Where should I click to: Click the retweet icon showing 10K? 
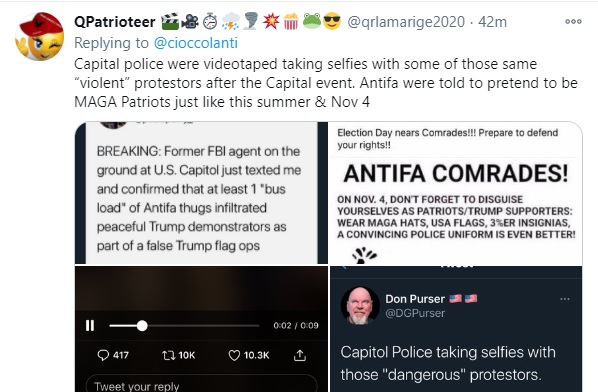pyautogui.click(x=178, y=355)
